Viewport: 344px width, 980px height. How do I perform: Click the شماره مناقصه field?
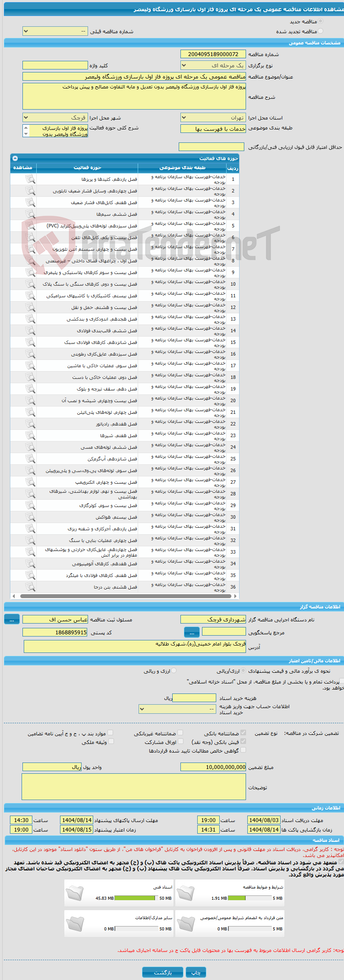[x=213, y=54]
